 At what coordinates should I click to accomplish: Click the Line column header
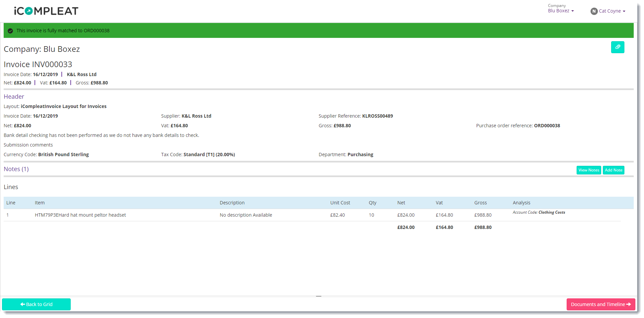(x=11, y=203)
